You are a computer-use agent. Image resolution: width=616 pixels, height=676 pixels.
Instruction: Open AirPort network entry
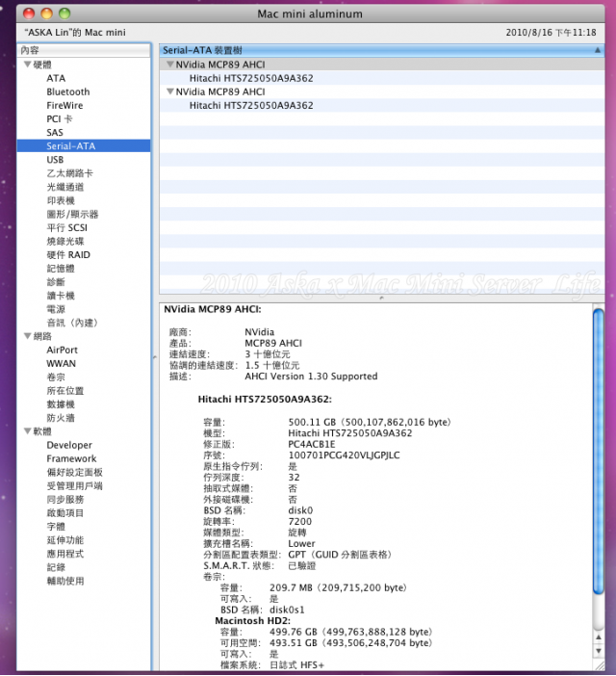[x=62, y=351]
